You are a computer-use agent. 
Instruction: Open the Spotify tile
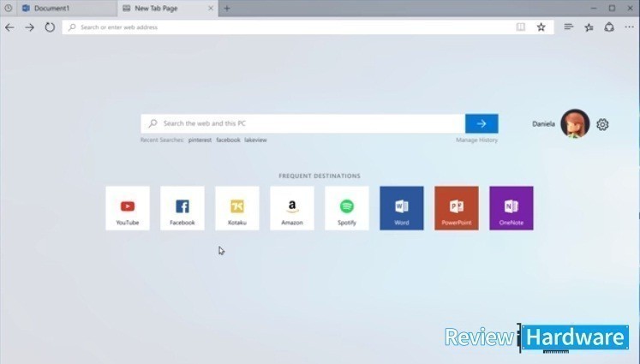click(x=347, y=208)
